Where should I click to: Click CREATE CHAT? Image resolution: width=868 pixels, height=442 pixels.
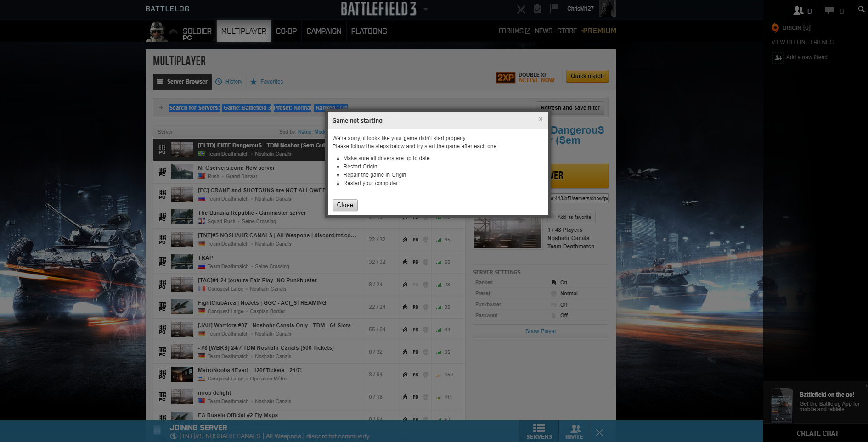pyautogui.click(x=817, y=433)
